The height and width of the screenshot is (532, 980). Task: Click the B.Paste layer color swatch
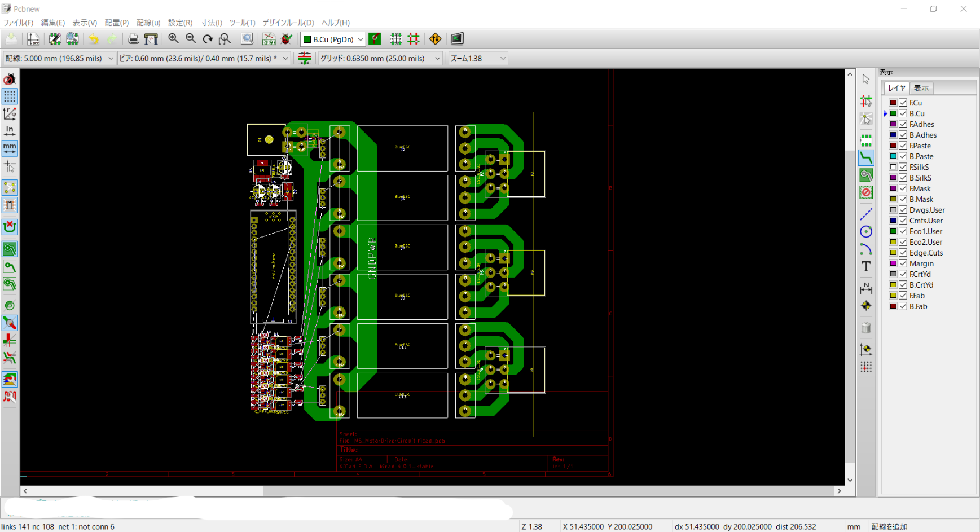[893, 156]
